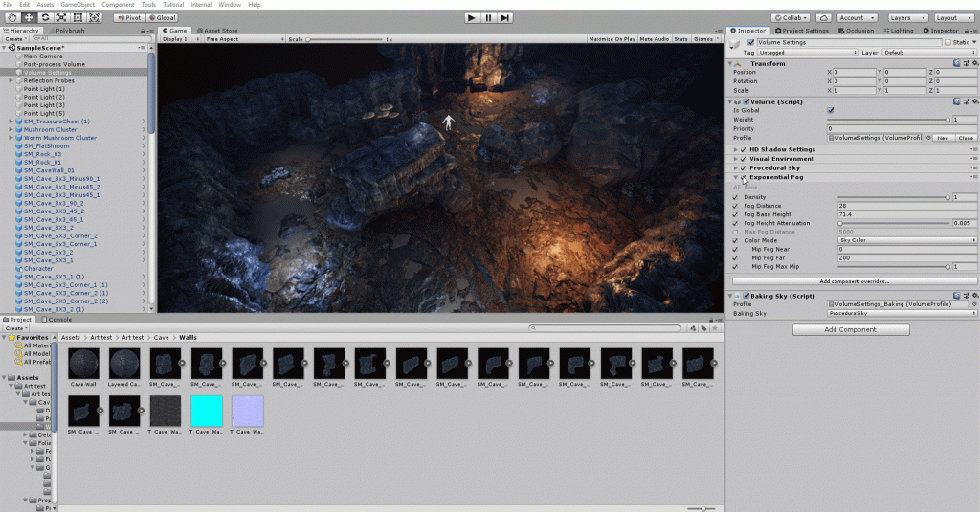980x512 pixels.
Task: Open the GameObject menu
Action: coord(78,5)
